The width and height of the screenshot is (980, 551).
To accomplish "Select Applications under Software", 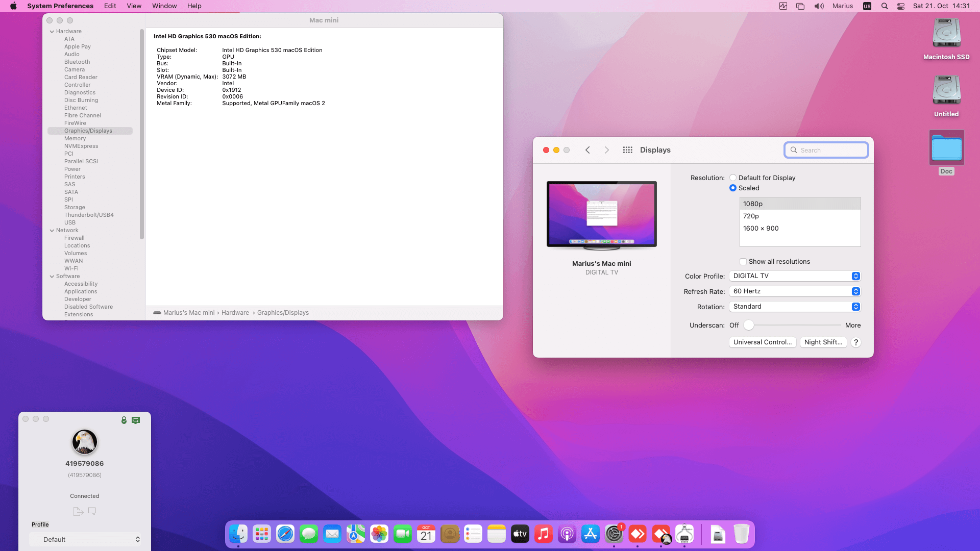I will pyautogui.click(x=81, y=291).
